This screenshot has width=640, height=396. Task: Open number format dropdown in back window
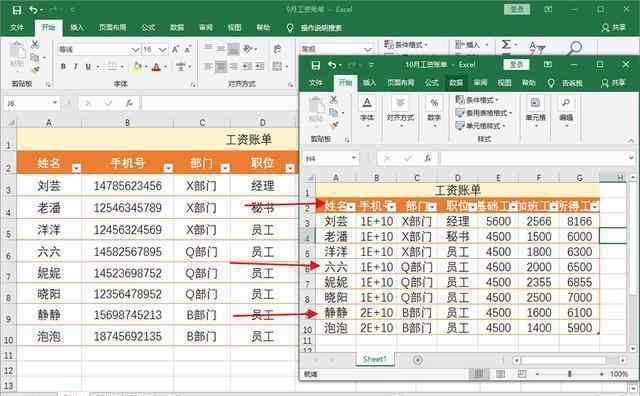tap(368, 49)
